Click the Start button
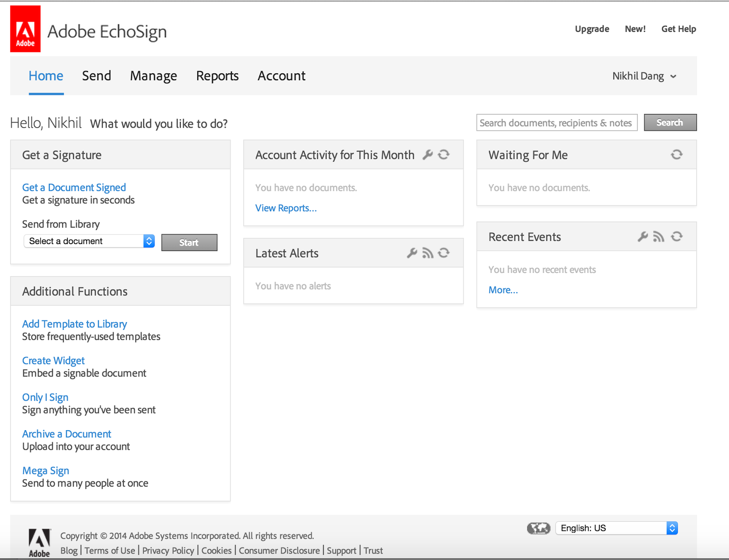 coord(189,242)
